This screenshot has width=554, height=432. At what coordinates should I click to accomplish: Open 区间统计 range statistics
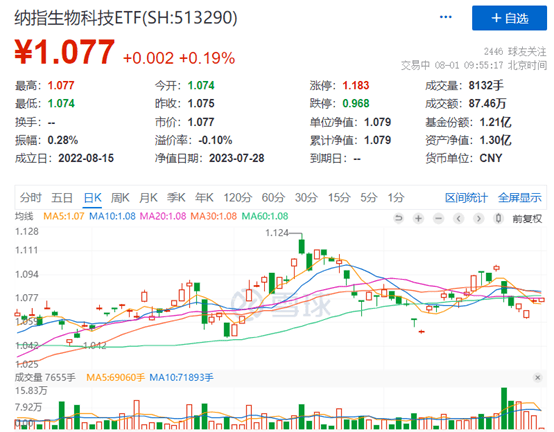(x=466, y=197)
